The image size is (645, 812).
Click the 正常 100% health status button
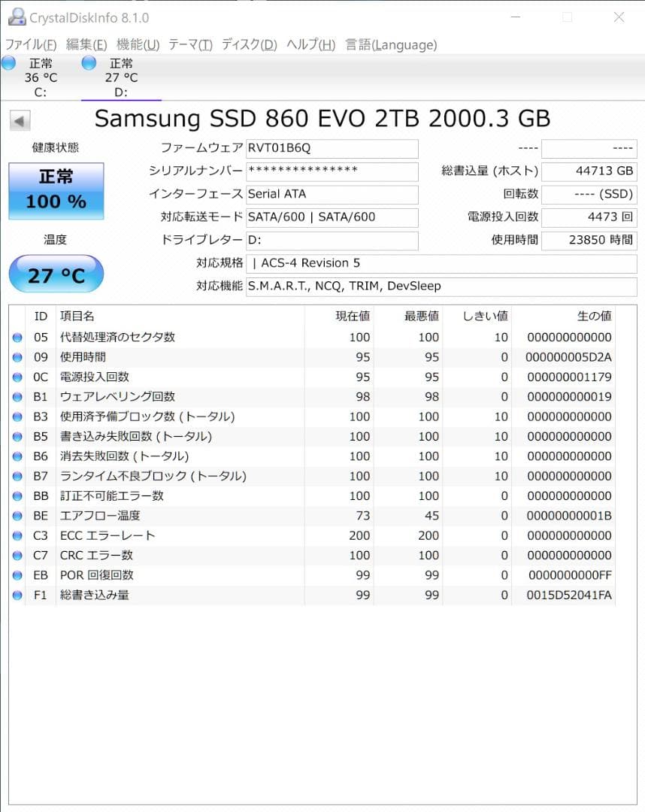[56, 189]
